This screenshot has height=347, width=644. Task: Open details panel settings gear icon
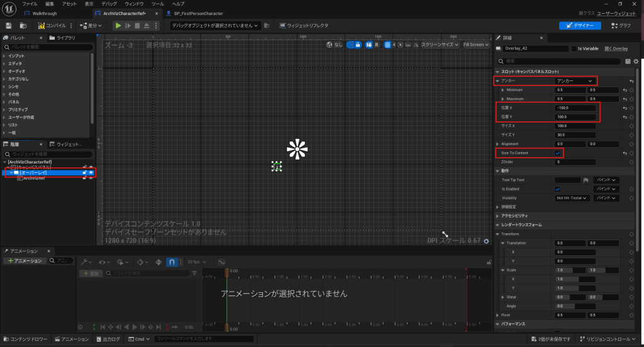coord(636,61)
